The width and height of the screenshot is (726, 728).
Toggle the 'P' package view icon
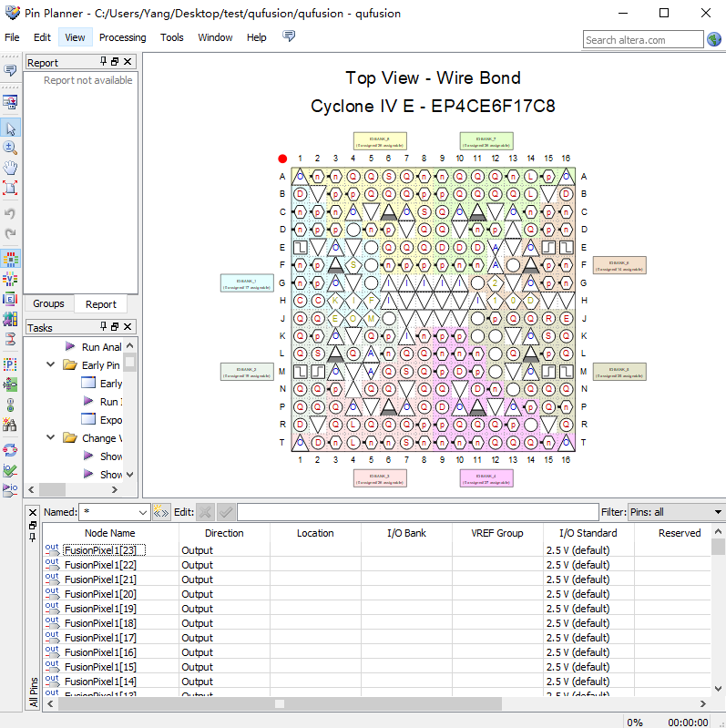click(10, 364)
